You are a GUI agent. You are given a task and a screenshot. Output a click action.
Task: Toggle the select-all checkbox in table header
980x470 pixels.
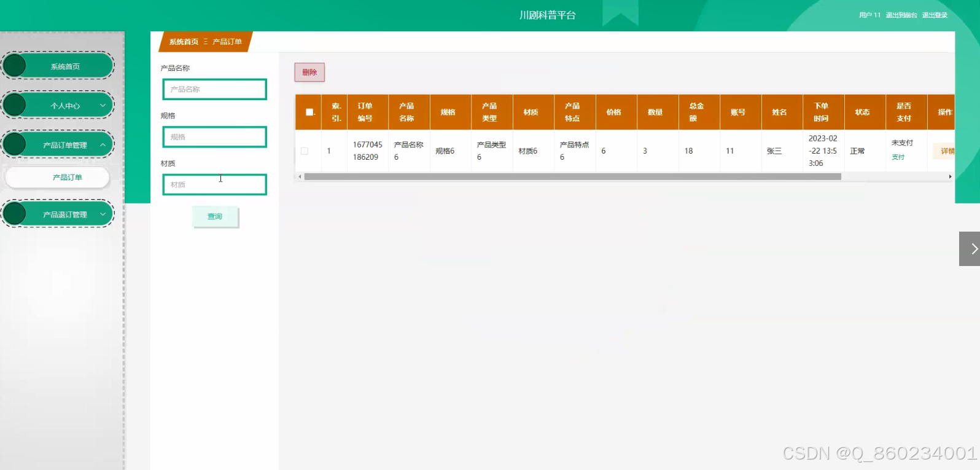click(x=309, y=112)
